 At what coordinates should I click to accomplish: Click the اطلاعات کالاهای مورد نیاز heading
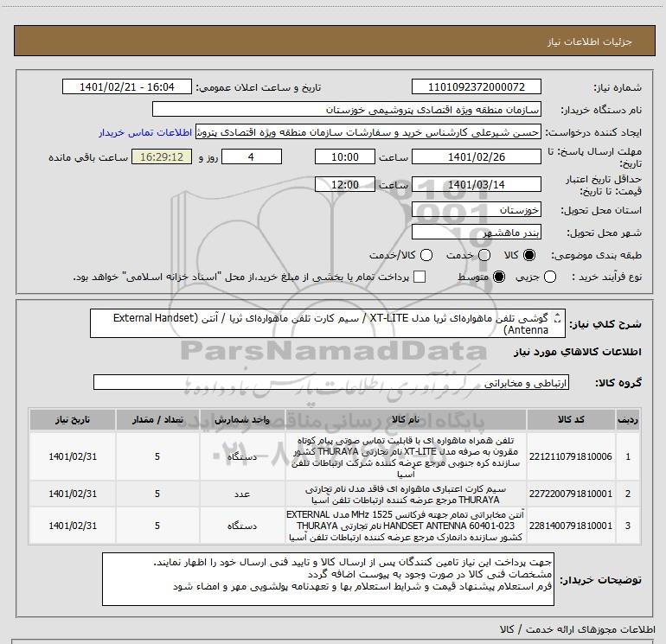pyautogui.click(x=577, y=352)
